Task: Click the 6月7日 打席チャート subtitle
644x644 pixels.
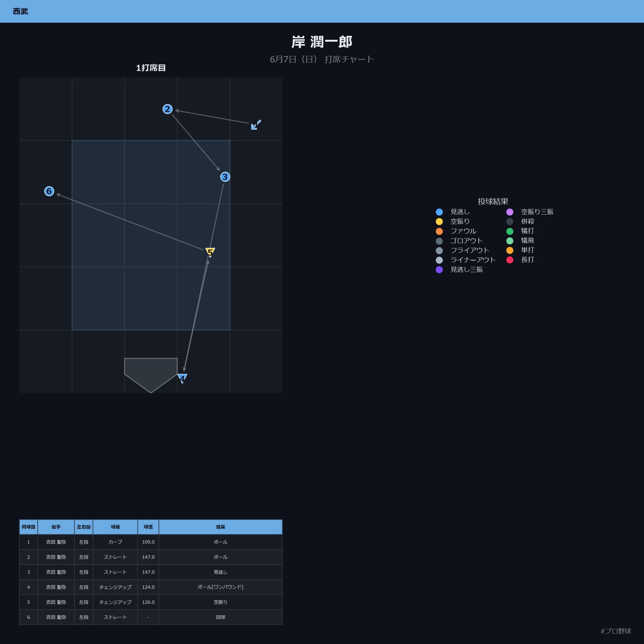Action: click(322, 59)
